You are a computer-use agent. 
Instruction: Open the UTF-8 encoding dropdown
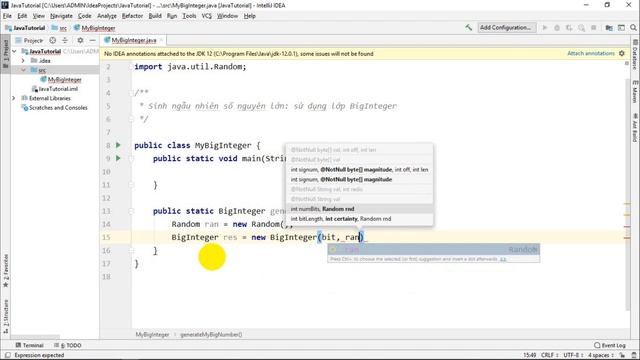(573, 356)
